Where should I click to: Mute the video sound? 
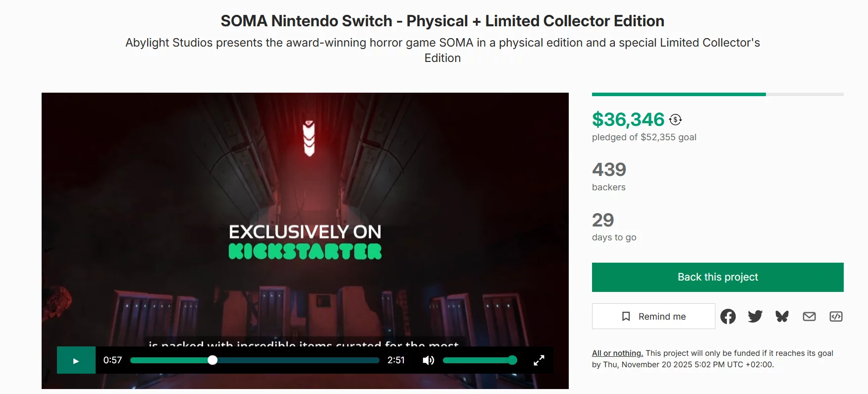[x=429, y=360]
